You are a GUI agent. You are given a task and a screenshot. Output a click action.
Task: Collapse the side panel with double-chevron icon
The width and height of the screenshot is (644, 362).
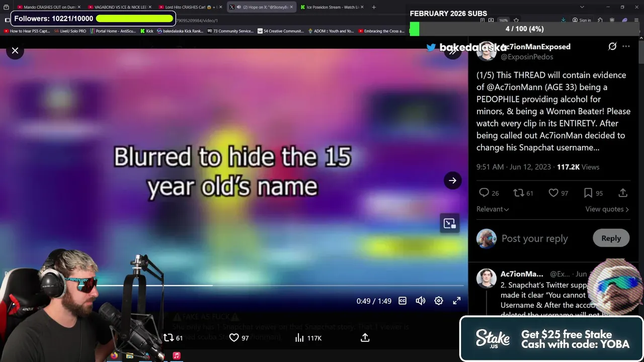click(452, 52)
